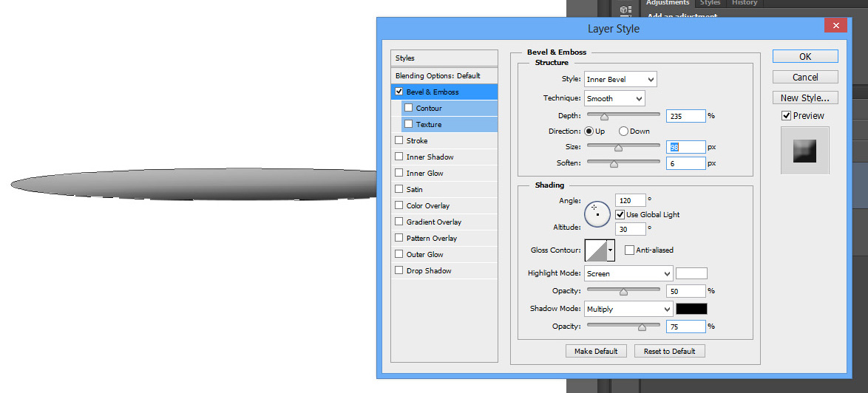This screenshot has height=393, width=868.
Task: Switch to the History panel tab
Action: 744,3
